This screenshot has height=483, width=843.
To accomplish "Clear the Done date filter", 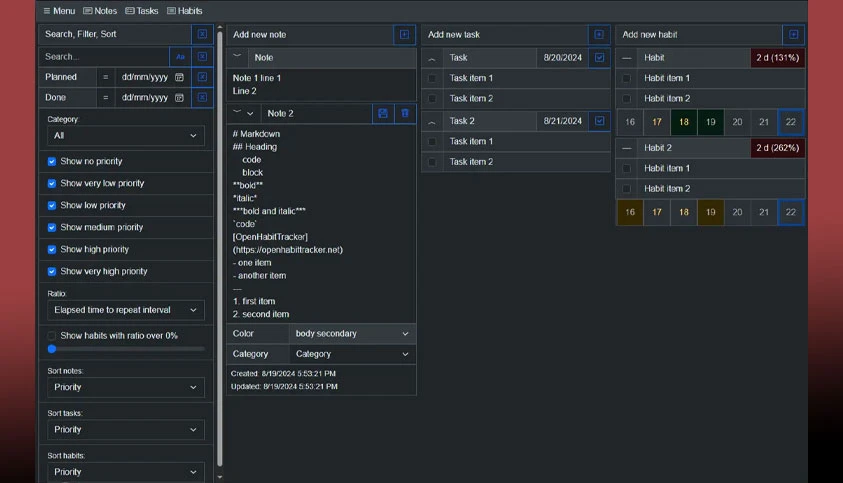I will point(202,97).
